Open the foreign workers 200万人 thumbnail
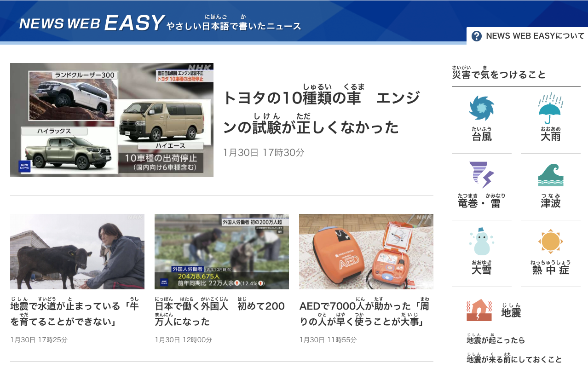The height and width of the screenshot is (368, 588). click(x=222, y=252)
